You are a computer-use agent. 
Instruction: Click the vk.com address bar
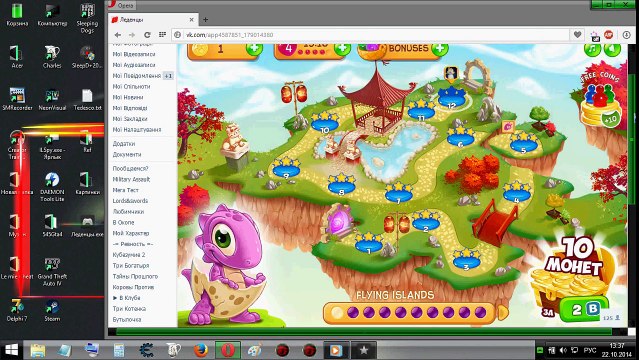point(371,35)
